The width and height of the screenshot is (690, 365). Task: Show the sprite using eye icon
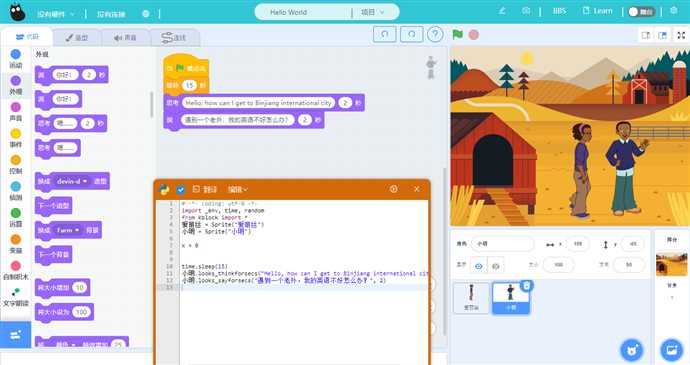[479, 265]
